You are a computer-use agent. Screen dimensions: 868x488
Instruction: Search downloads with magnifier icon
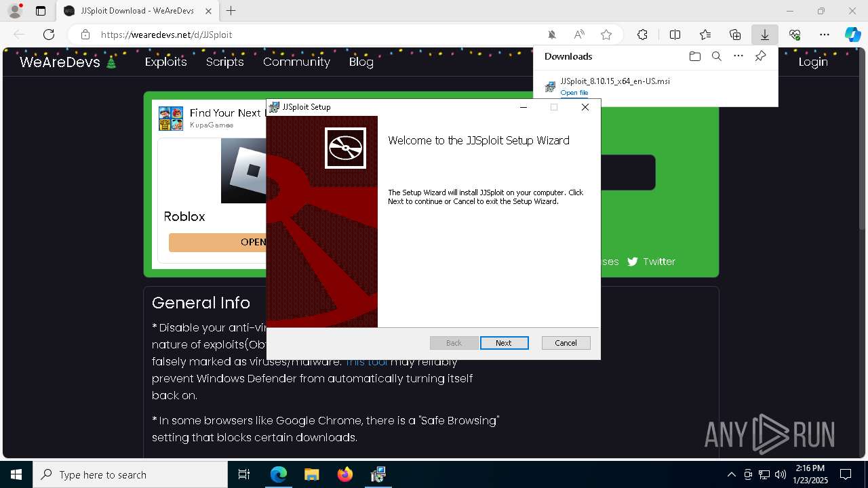coord(716,56)
